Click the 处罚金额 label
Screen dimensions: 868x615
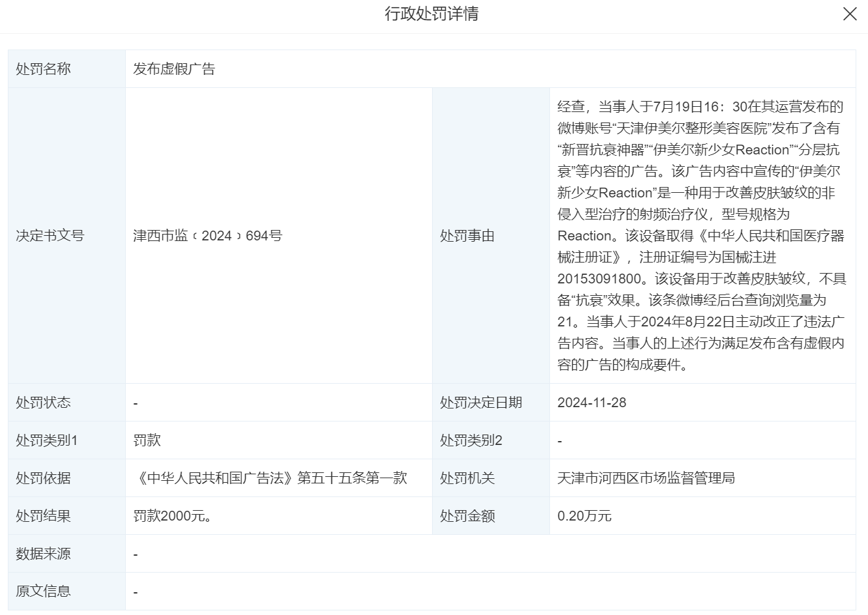467,516
